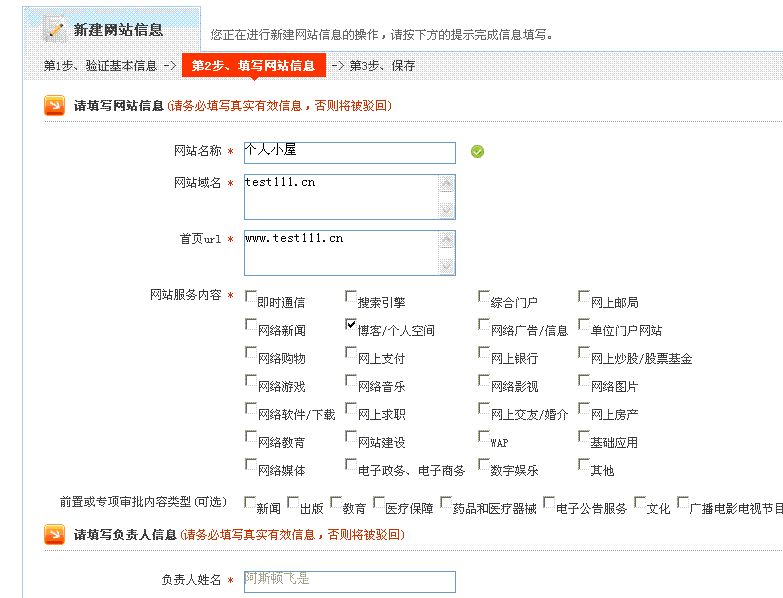
Task: Click the pencil icon beside 新建网站信息
Action: [56, 29]
